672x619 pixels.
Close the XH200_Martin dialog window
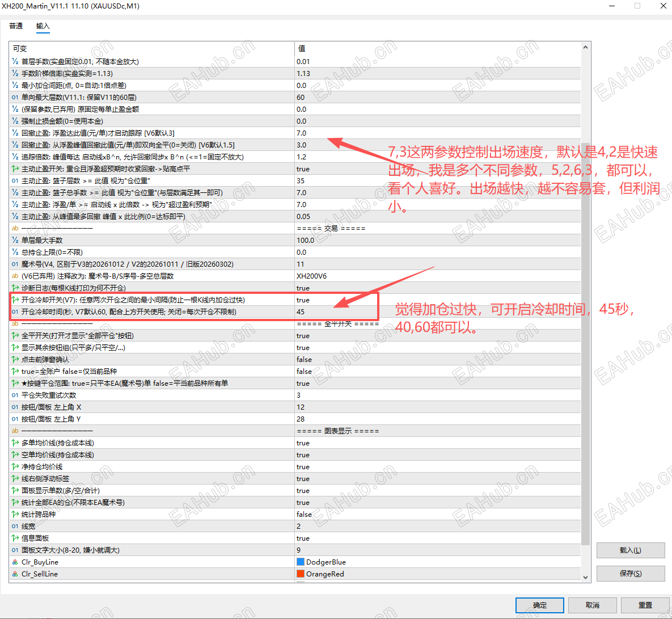click(x=663, y=6)
